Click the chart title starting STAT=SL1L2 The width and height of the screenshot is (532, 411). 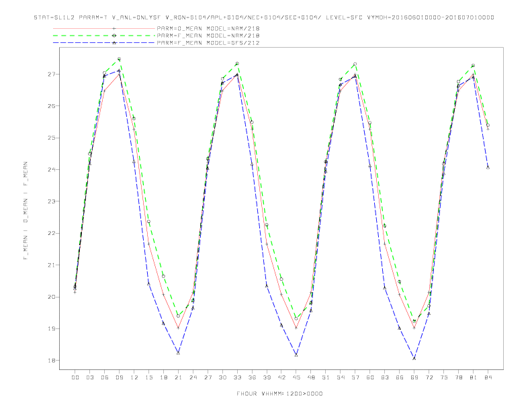pyautogui.click(x=263, y=17)
